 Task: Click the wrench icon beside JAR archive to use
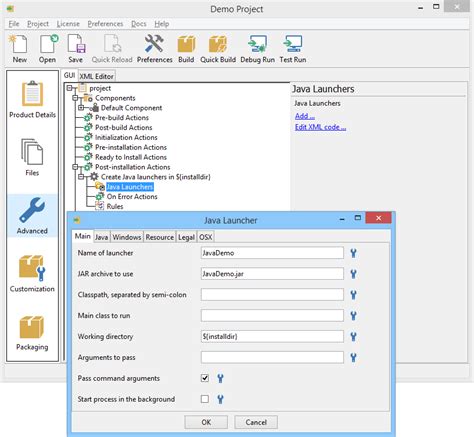click(353, 274)
